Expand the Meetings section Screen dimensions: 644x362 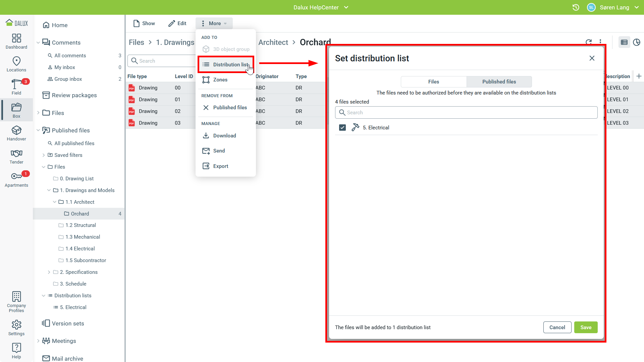click(38, 341)
